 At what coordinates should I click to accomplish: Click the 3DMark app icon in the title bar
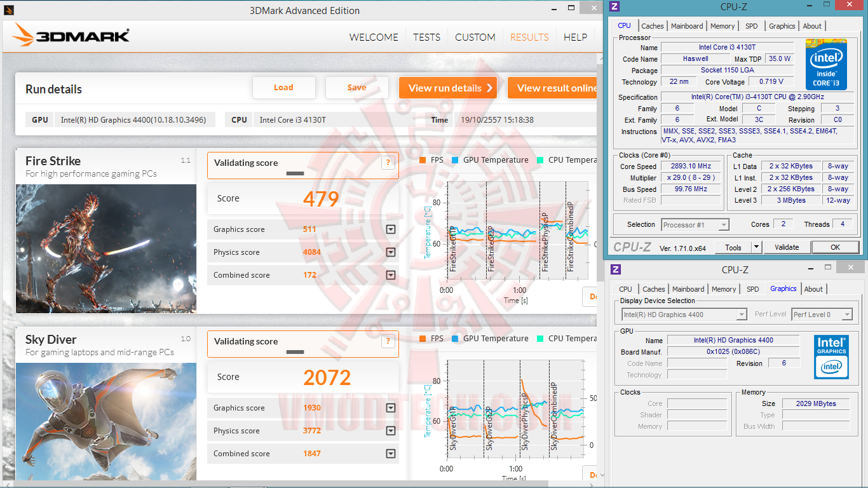[8, 10]
